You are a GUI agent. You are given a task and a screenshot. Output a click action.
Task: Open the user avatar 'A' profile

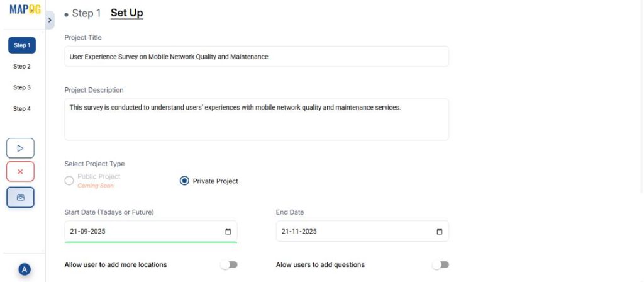(25, 269)
